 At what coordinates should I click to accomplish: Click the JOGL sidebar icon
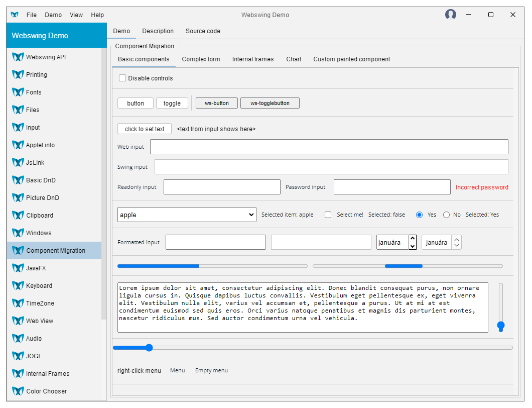pyautogui.click(x=18, y=356)
